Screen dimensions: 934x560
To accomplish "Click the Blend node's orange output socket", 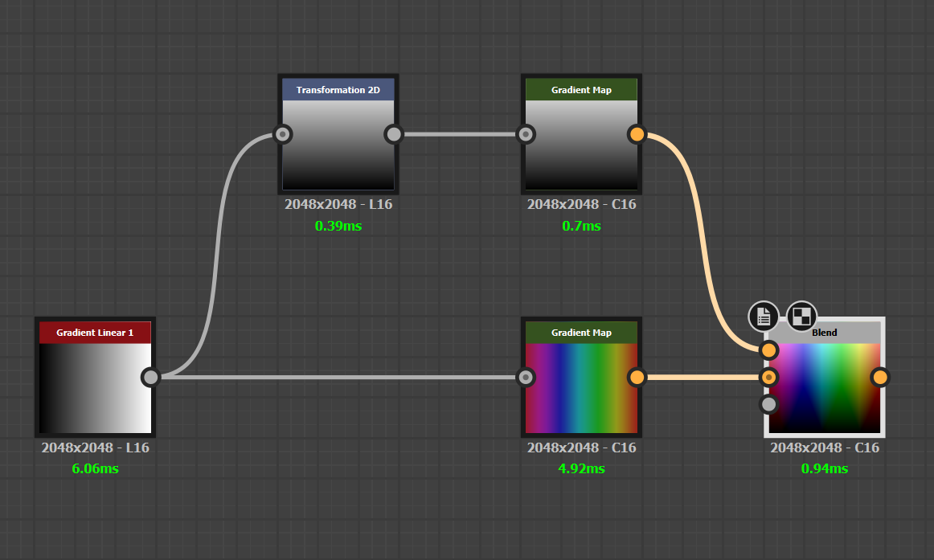I will coord(881,376).
